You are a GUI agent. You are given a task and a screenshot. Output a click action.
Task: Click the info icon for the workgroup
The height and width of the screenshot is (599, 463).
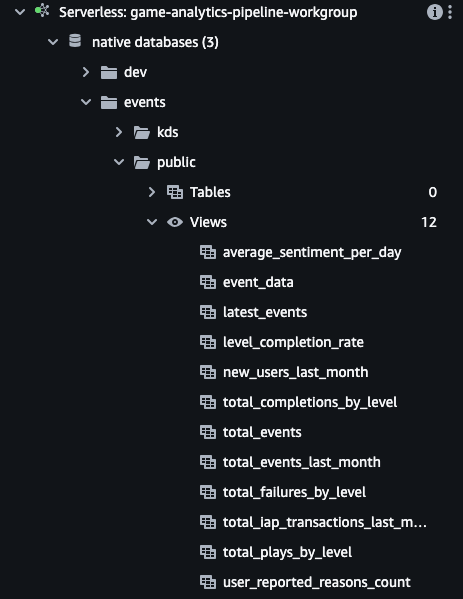434,12
